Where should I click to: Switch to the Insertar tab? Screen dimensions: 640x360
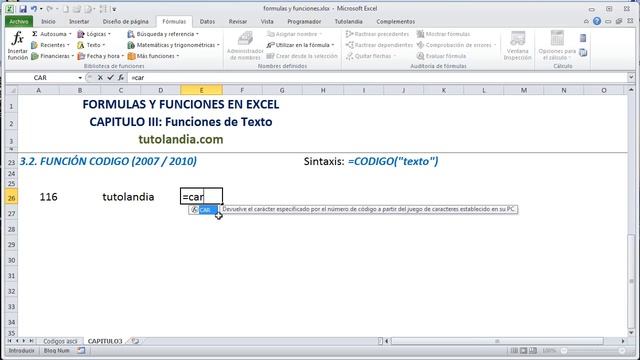tap(79, 22)
